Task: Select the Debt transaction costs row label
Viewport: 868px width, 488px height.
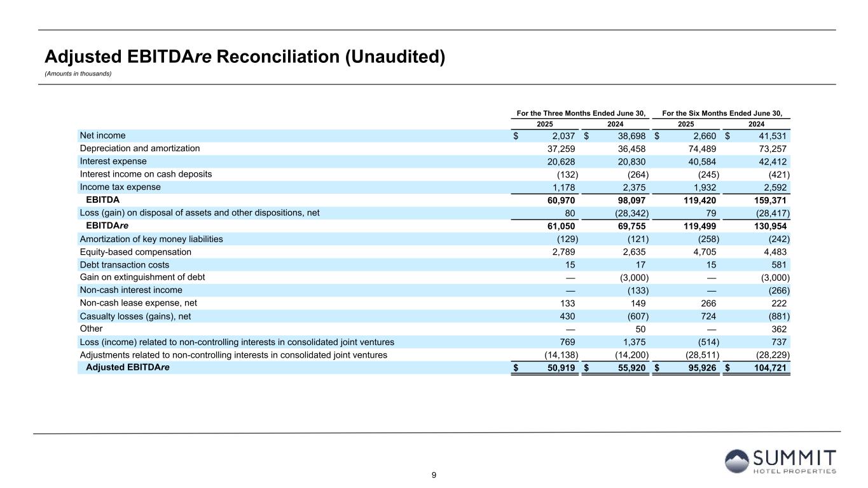Action: pos(125,264)
